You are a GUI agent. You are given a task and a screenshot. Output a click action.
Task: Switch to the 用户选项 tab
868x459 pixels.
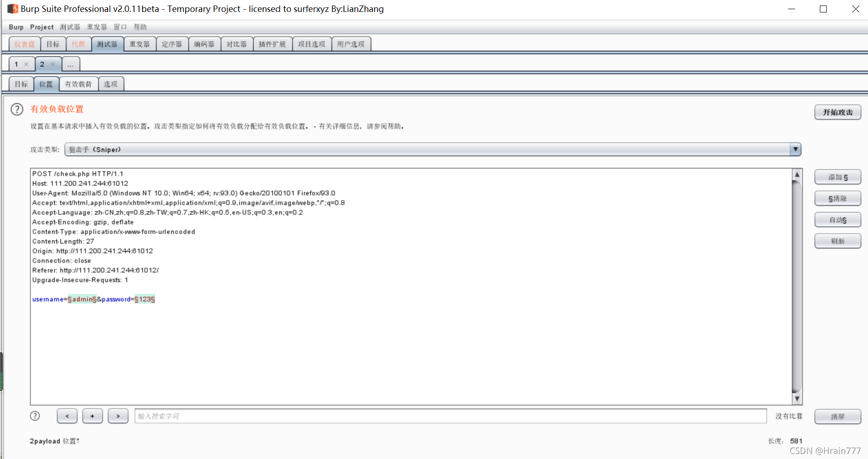[x=351, y=44]
